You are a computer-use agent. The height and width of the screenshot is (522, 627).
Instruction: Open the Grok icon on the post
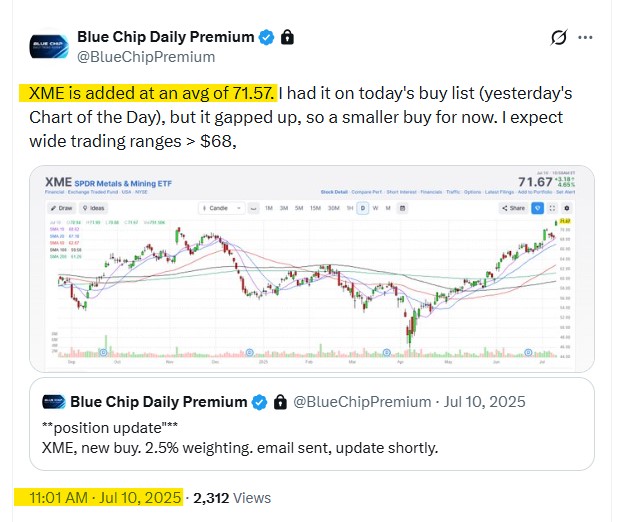pos(560,39)
